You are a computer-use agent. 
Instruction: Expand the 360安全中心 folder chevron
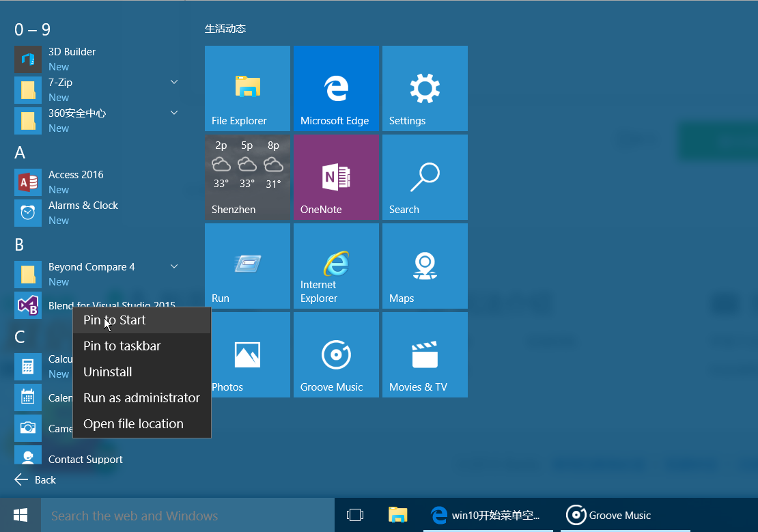click(174, 113)
